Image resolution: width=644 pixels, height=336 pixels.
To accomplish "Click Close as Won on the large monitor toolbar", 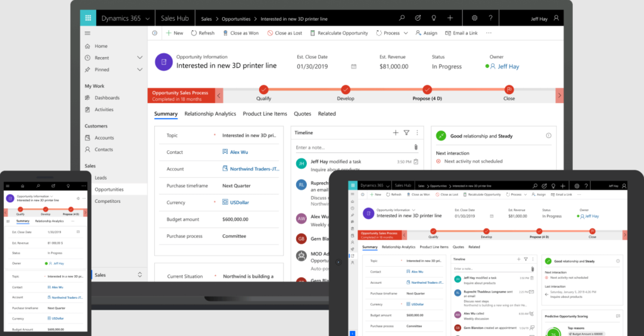I will [240, 33].
